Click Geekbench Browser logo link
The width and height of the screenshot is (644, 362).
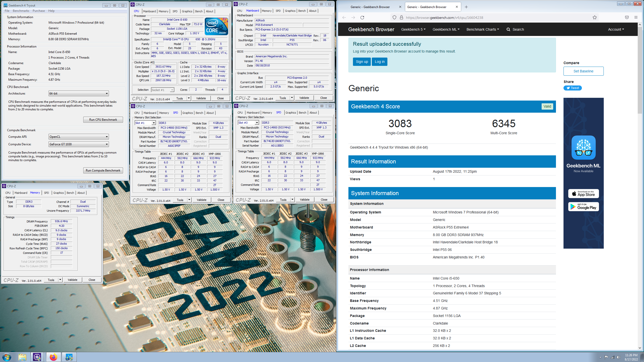click(371, 29)
